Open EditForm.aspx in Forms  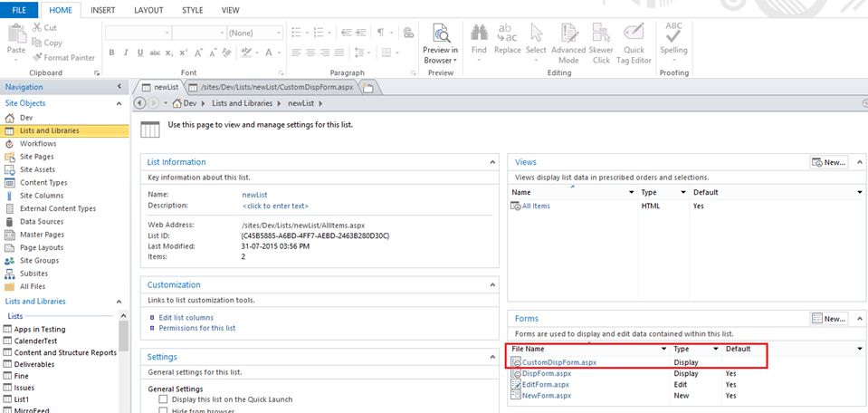[x=545, y=384]
